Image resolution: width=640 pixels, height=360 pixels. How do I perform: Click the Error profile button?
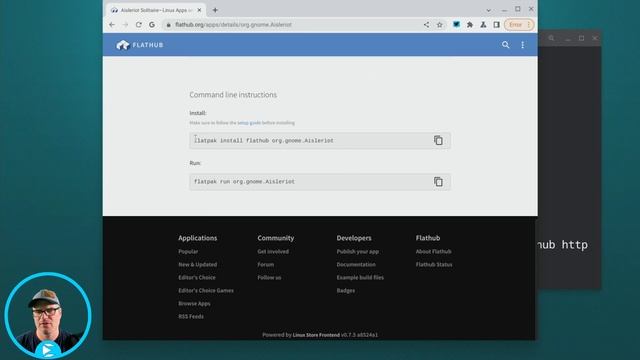519,24
